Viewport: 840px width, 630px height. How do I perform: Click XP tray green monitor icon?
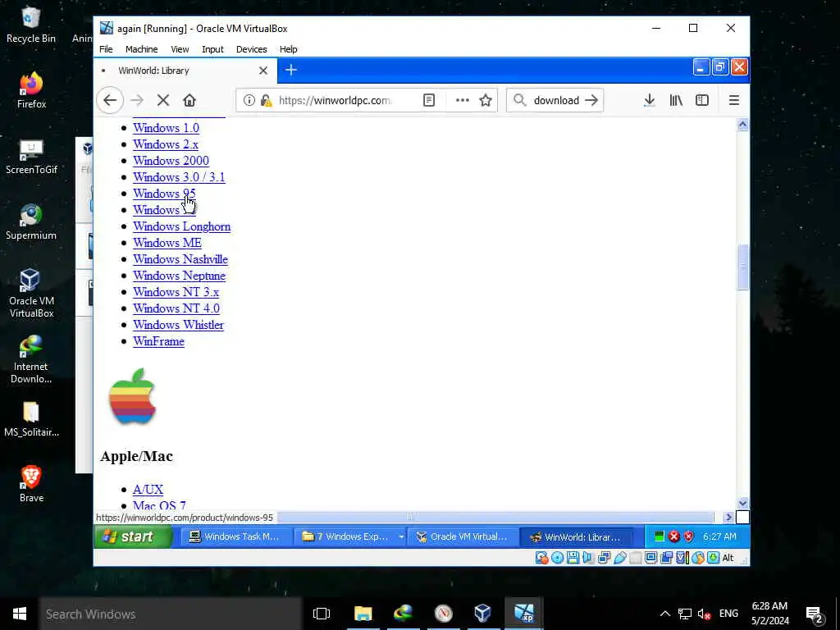(660, 536)
